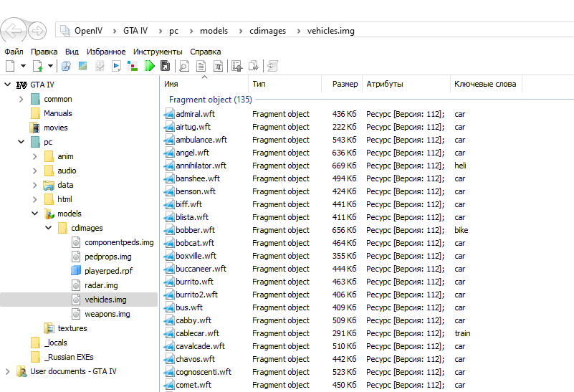Open the Избранное menu
574x392 pixels.
point(106,52)
